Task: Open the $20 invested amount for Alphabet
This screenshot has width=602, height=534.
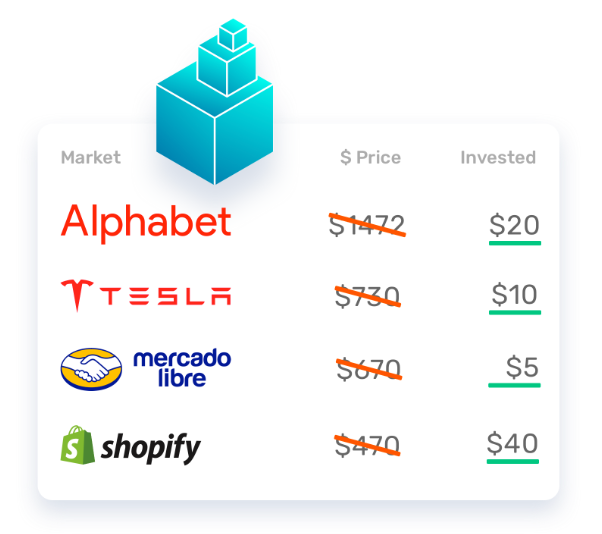Action: coord(514,226)
